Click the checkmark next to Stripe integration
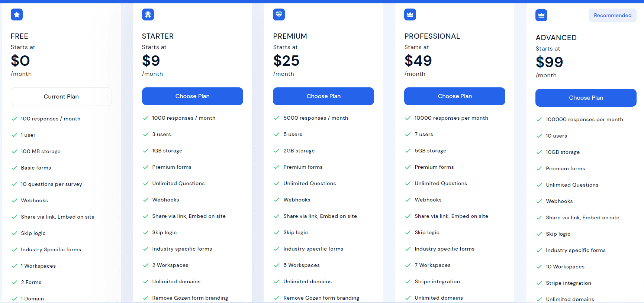The width and height of the screenshot is (644, 303). coord(408,281)
